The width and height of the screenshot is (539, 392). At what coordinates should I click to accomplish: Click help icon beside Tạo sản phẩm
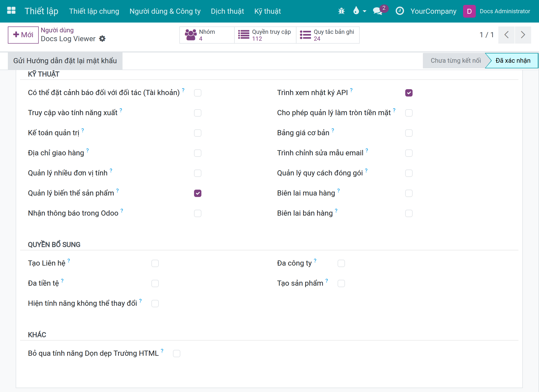(x=327, y=281)
